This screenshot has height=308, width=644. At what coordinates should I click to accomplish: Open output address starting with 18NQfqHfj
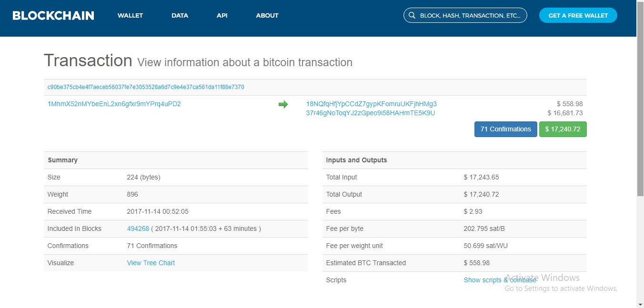tap(371, 104)
